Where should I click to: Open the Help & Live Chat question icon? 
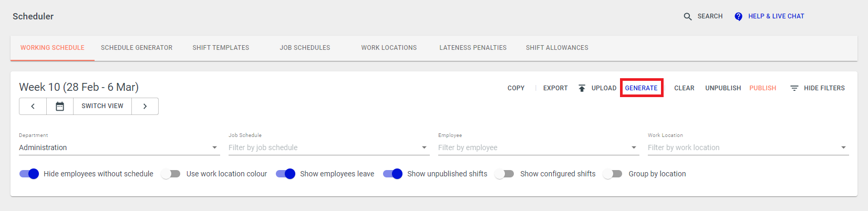tap(738, 17)
